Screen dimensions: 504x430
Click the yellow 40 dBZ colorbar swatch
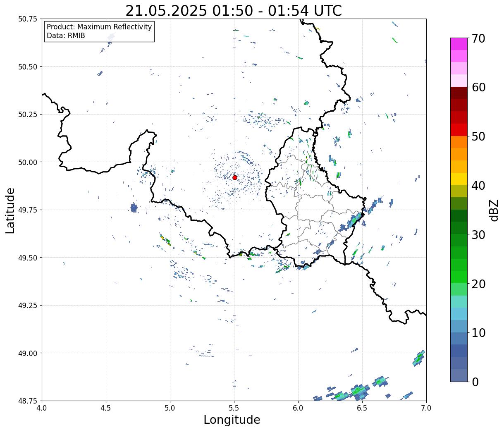(x=459, y=179)
